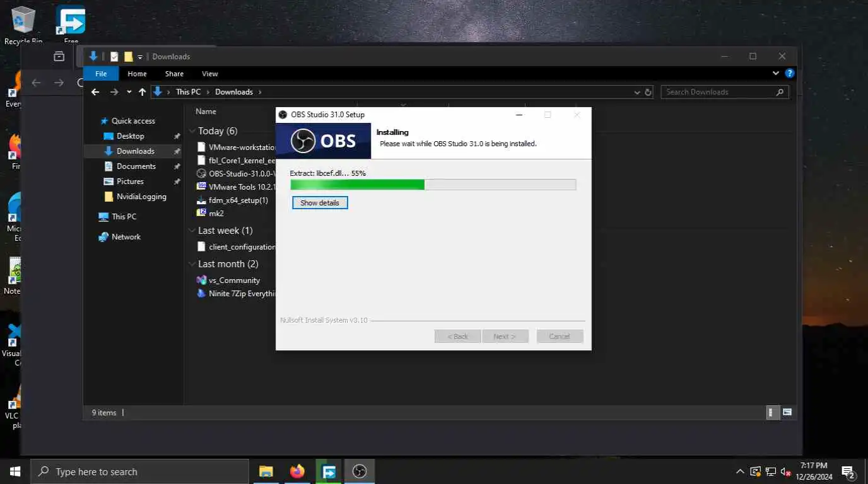Open File Explorer from taskbar
This screenshot has height=484, width=868.
click(266, 471)
